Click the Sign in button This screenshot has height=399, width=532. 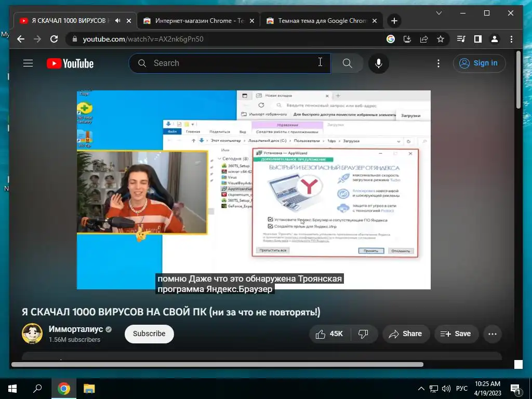coord(479,63)
